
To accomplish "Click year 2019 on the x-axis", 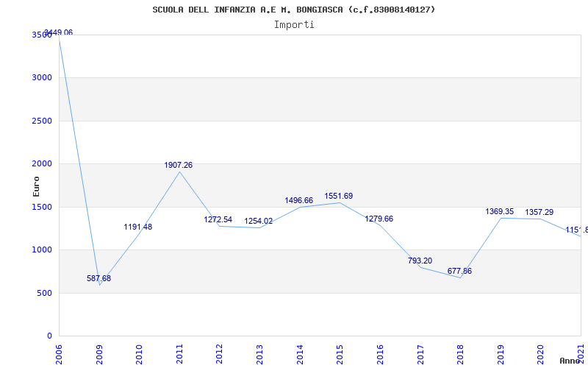I will coord(501,354).
